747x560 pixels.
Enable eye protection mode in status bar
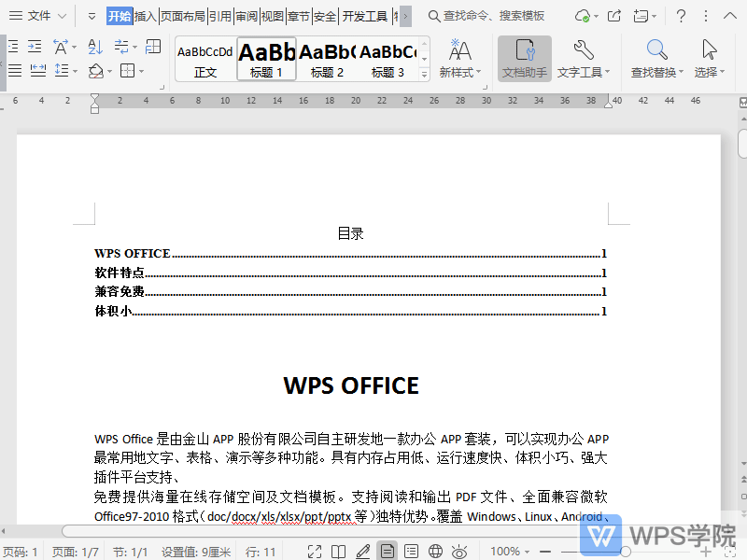458,551
